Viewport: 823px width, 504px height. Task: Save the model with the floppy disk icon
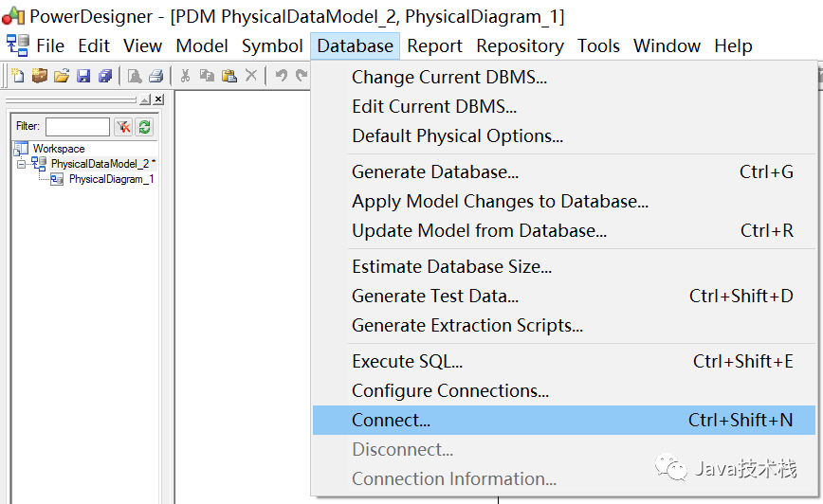pyautogui.click(x=83, y=76)
